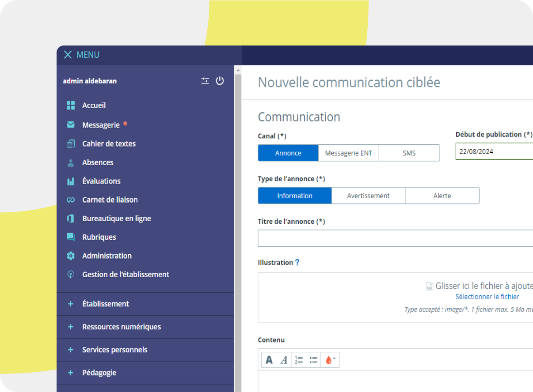Screen dimensions: 533x392
Task: Go to Carnet de liaison
Action: click(x=110, y=200)
